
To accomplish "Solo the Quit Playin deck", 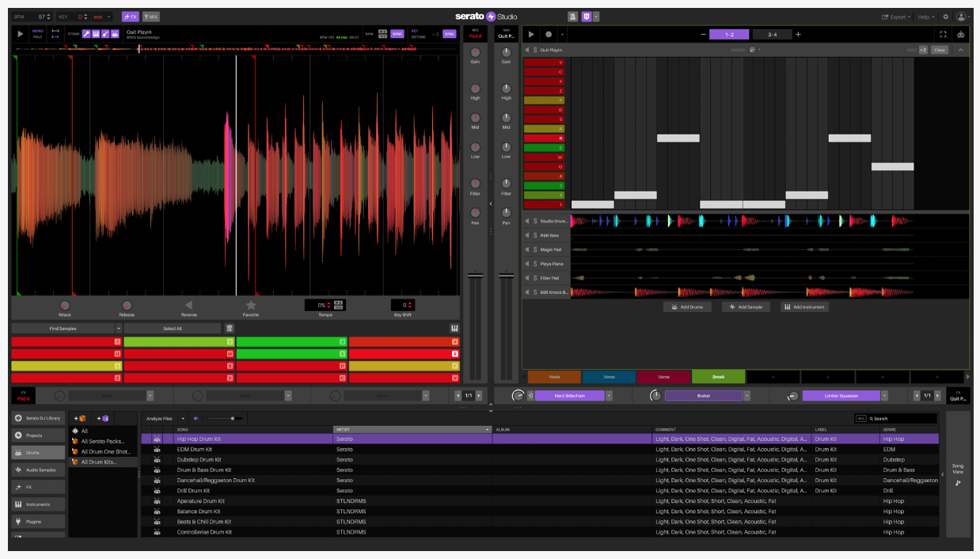I will pos(535,50).
